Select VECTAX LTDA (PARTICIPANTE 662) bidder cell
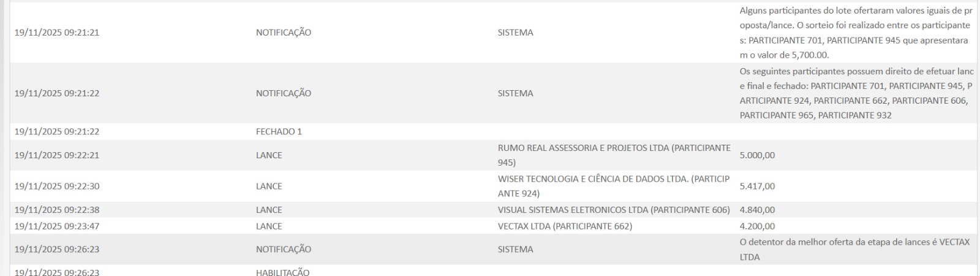The width and height of the screenshot is (980, 276). 565,226
